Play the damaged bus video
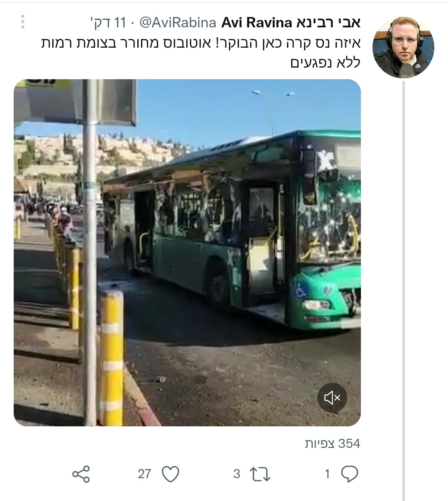The width and height of the screenshot is (448, 501). [187, 253]
